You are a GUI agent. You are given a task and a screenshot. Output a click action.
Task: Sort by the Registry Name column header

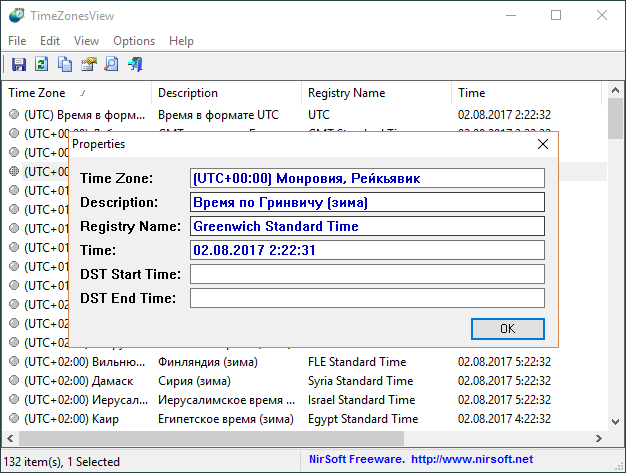click(x=376, y=93)
